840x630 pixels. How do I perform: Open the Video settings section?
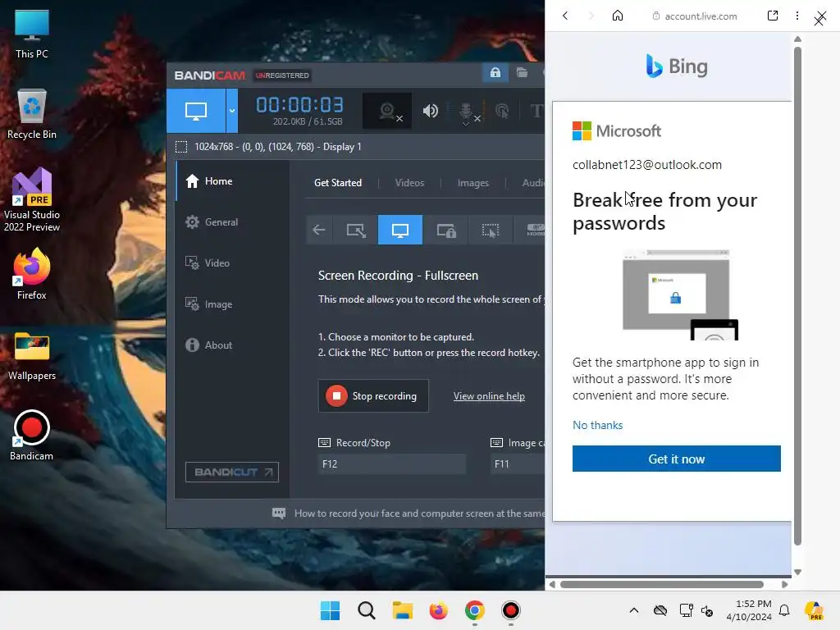[x=231, y=263]
